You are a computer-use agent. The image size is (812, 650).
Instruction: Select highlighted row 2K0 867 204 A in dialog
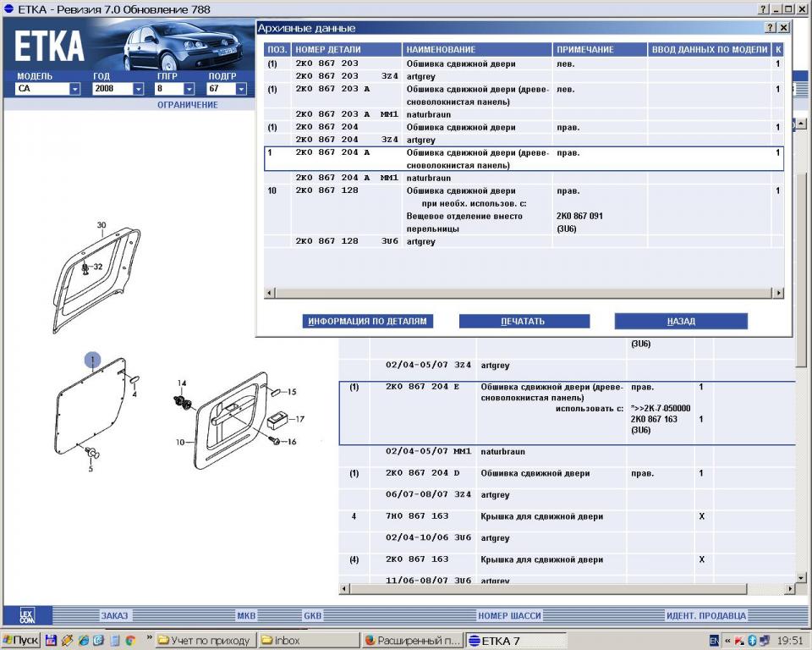[x=524, y=158]
